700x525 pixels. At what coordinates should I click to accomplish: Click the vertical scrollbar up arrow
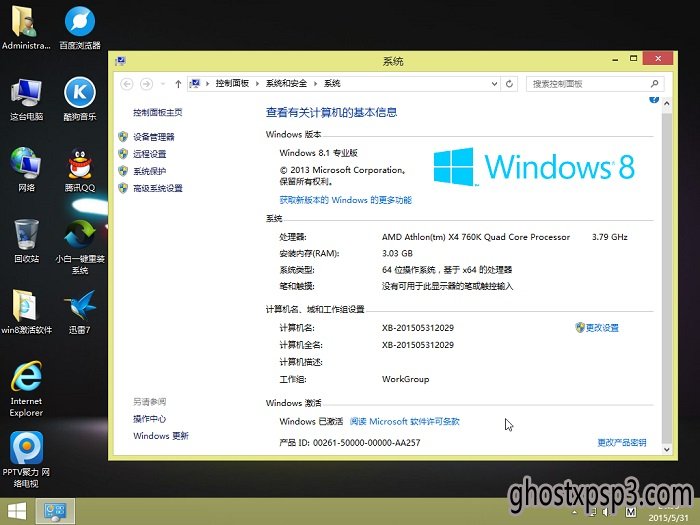(667, 104)
